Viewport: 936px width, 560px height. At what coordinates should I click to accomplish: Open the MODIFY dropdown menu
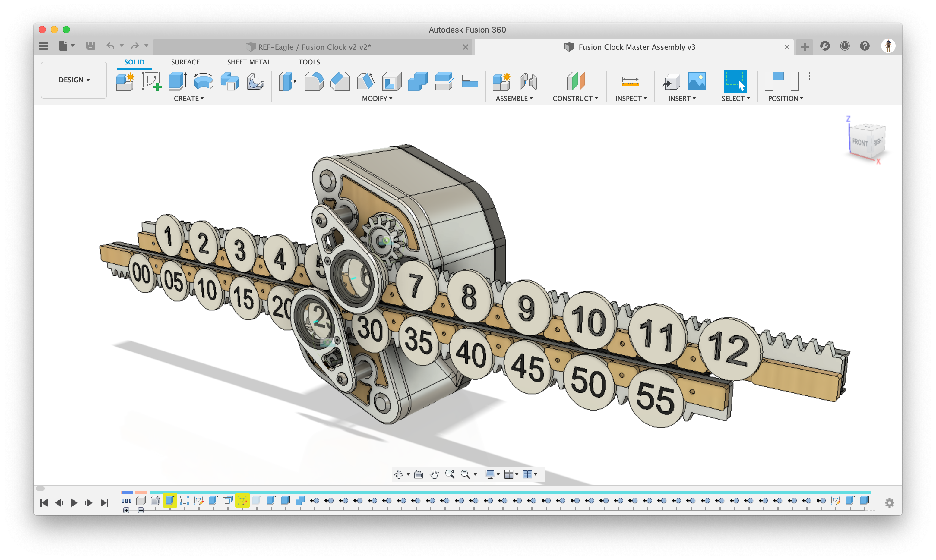tap(377, 99)
